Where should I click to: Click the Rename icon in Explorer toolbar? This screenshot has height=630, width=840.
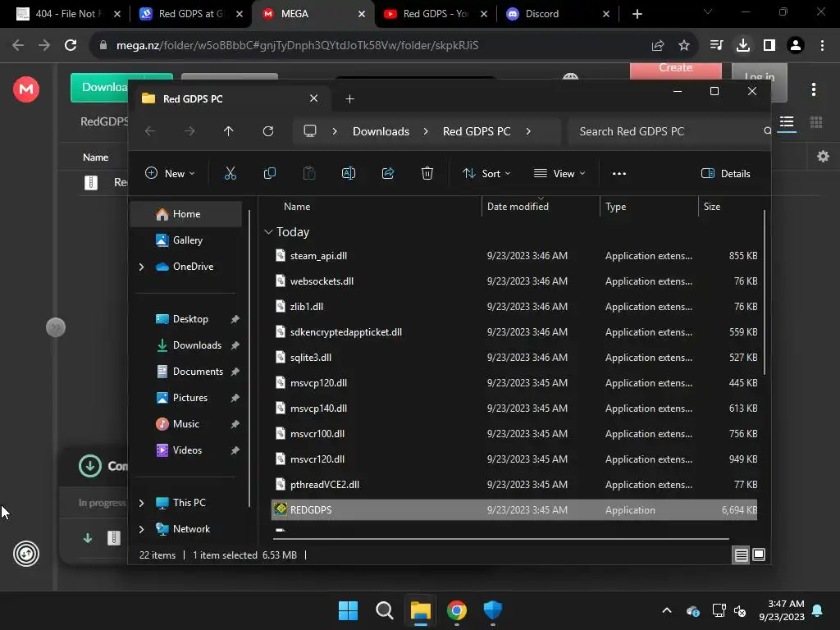click(348, 173)
